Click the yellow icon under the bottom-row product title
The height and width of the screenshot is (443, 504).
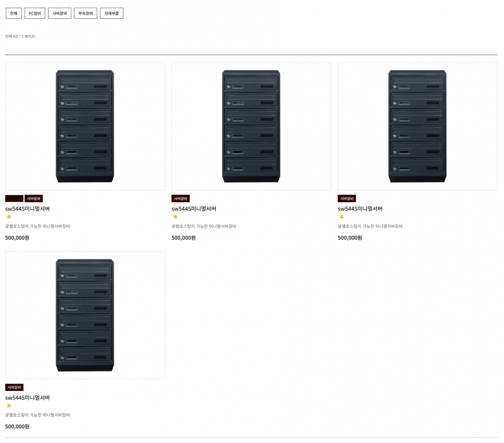click(9, 405)
